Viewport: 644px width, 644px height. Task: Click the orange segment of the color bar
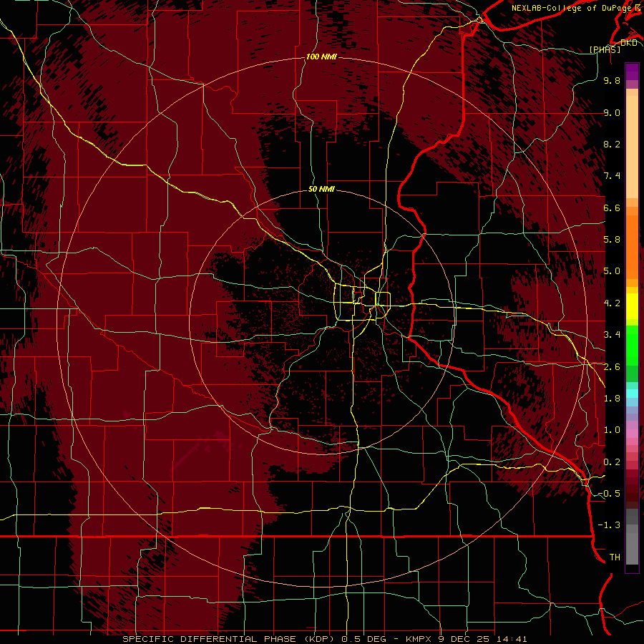[632, 246]
